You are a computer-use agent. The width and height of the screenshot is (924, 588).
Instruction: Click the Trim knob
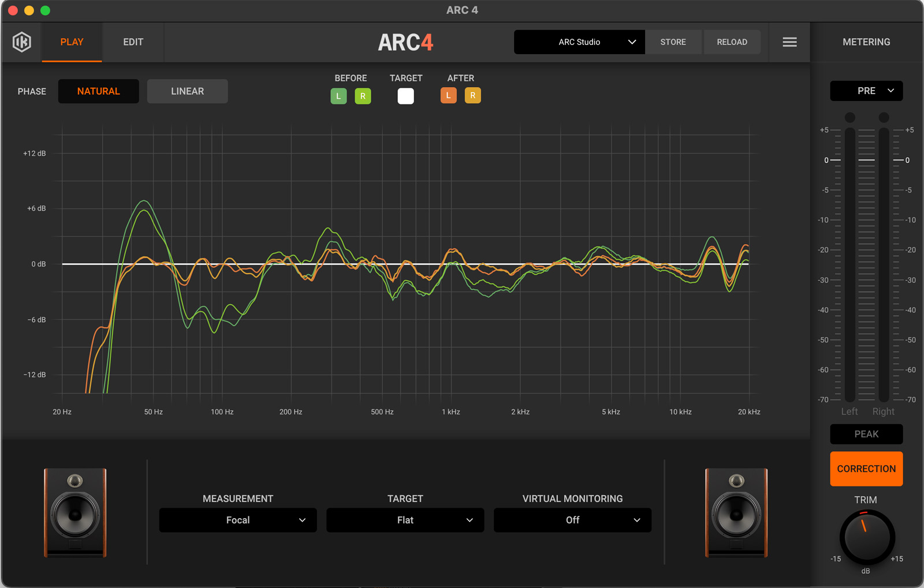(866, 537)
